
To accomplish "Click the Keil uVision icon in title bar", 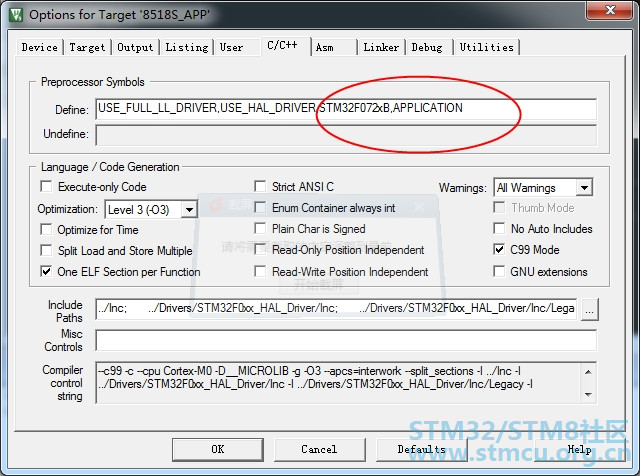I will tap(16, 15).
